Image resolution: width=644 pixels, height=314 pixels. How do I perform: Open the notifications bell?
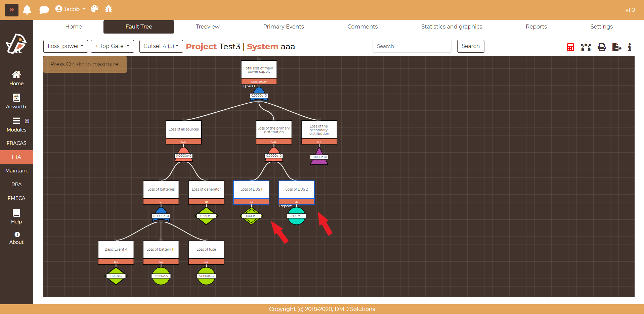pyautogui.click(x=27, y=10)
